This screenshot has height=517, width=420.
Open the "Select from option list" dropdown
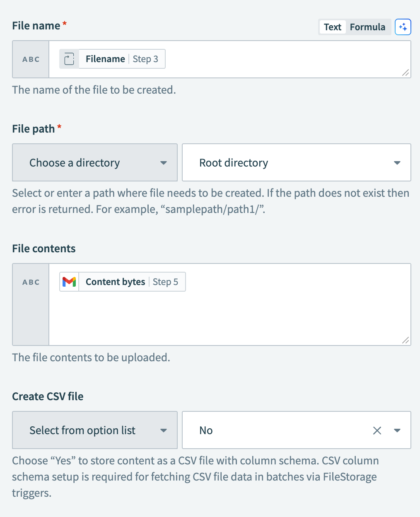94,430
